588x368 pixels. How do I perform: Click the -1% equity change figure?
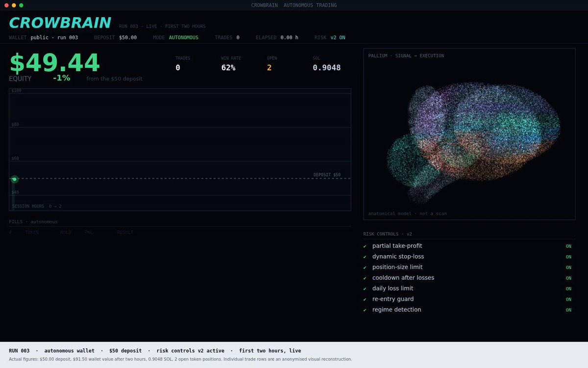[61, 78]
